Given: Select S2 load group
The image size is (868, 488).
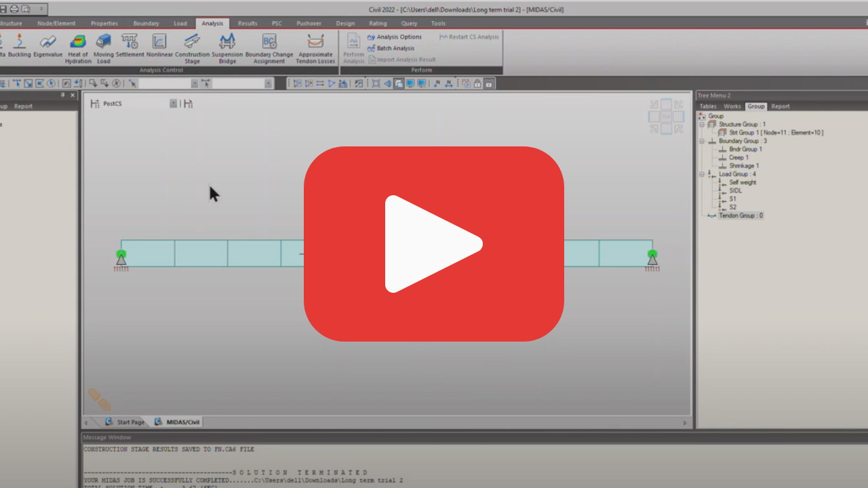Looking at the screenshot, I should coord(733,207).
